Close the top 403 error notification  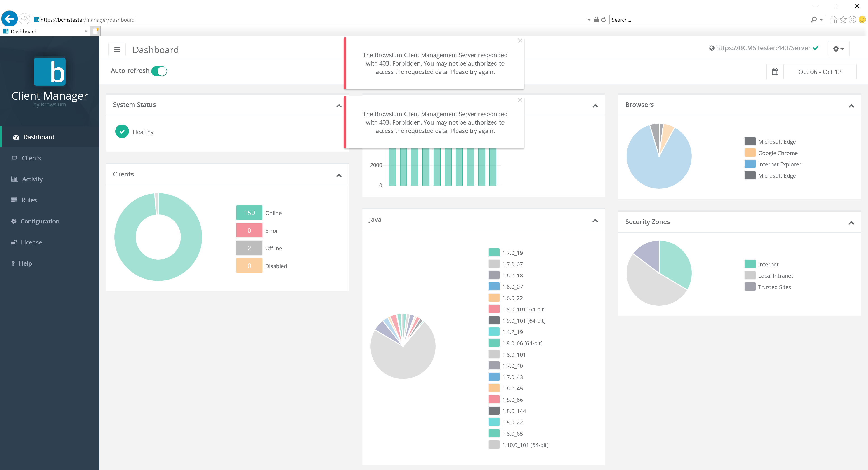[x=520, y=41]
